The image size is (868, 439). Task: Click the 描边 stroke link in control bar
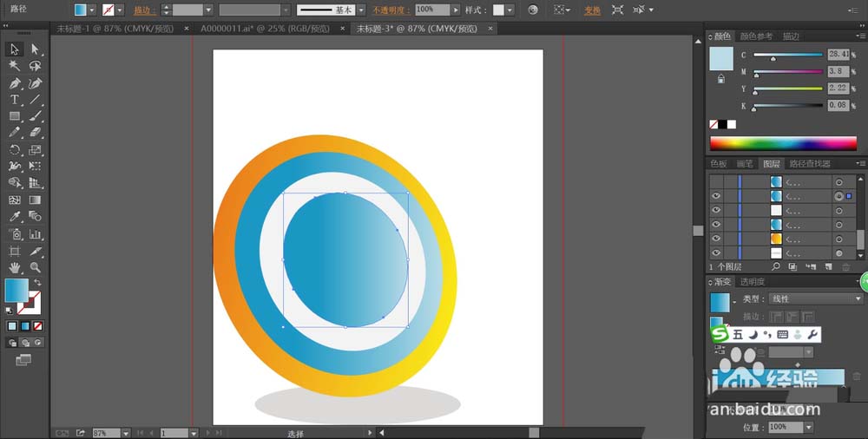pyautogui.click(x=144, y=10)
